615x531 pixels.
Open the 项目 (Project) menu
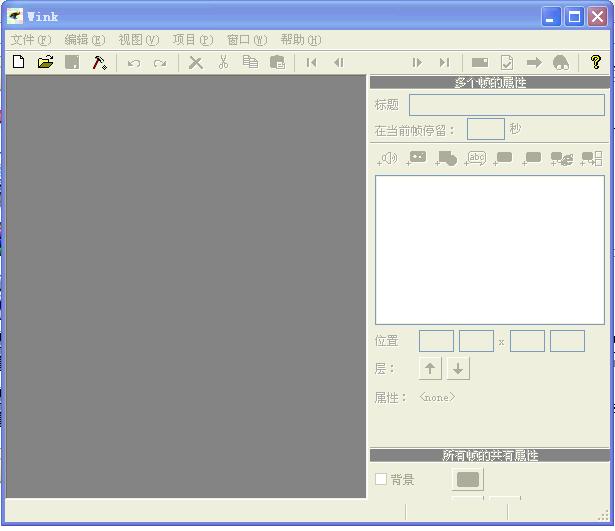click(192, 40)
